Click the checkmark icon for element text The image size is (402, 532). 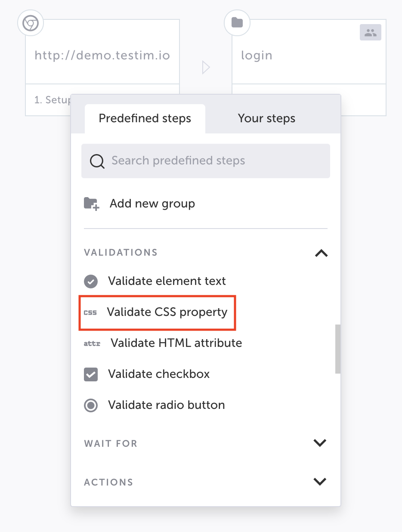91,281
